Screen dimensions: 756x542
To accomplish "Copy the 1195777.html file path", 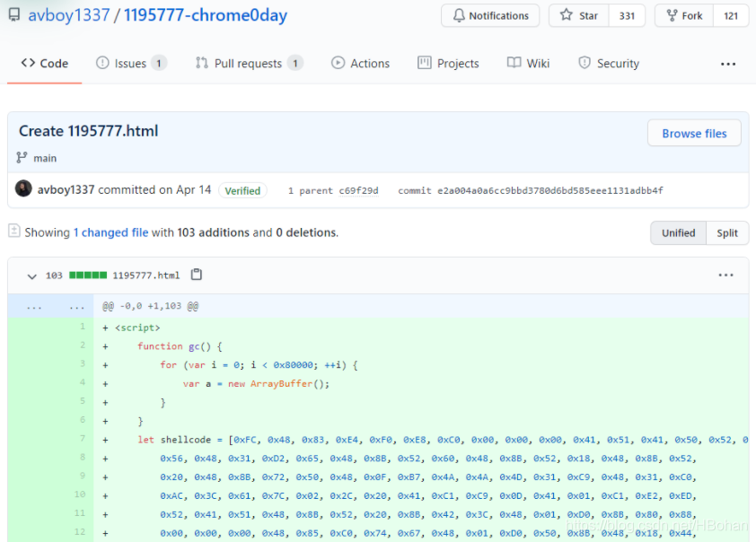I will tap(197, 275).
